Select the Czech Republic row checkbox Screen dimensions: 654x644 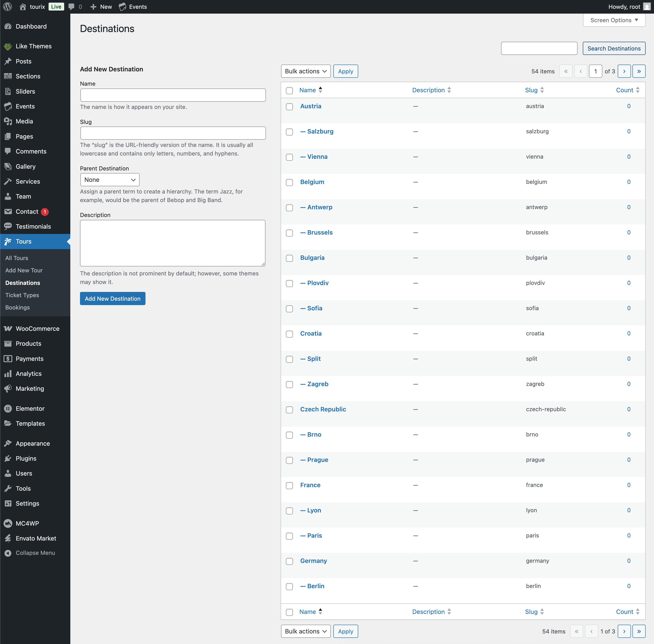[x=289, y=410]
